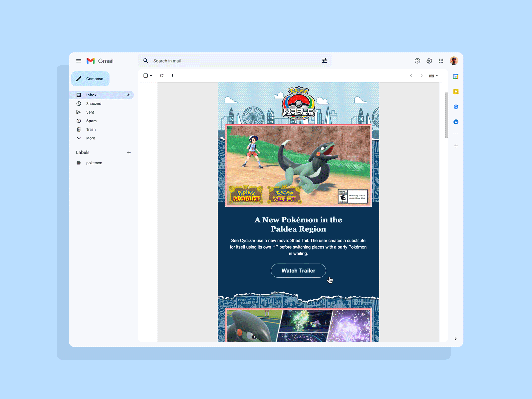Click the lower battle collage image

[298, 326]
